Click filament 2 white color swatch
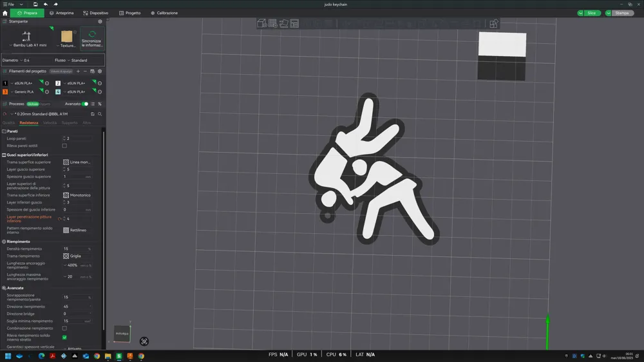This screenshot has width=644, height=362. pos(58,83)
